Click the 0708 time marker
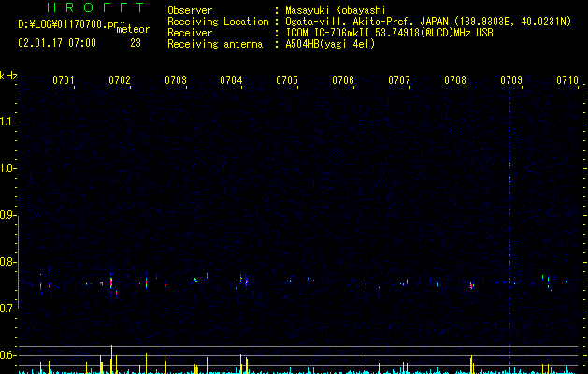The image size is (588, 374). pyautogui.click(x=455, y=80)
